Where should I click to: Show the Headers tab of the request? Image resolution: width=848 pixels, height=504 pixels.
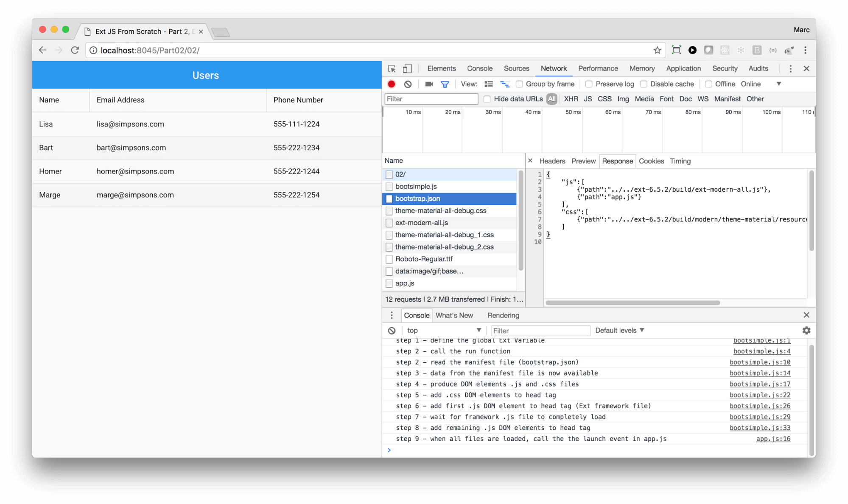pyautogui.click(x=552, y=161)
